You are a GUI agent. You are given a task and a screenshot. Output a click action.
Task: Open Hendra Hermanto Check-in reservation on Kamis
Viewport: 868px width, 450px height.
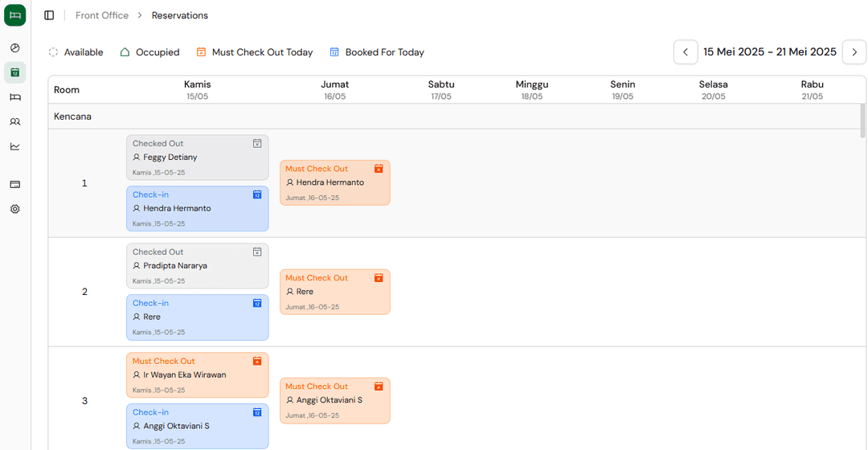click(x=198, y=209)
